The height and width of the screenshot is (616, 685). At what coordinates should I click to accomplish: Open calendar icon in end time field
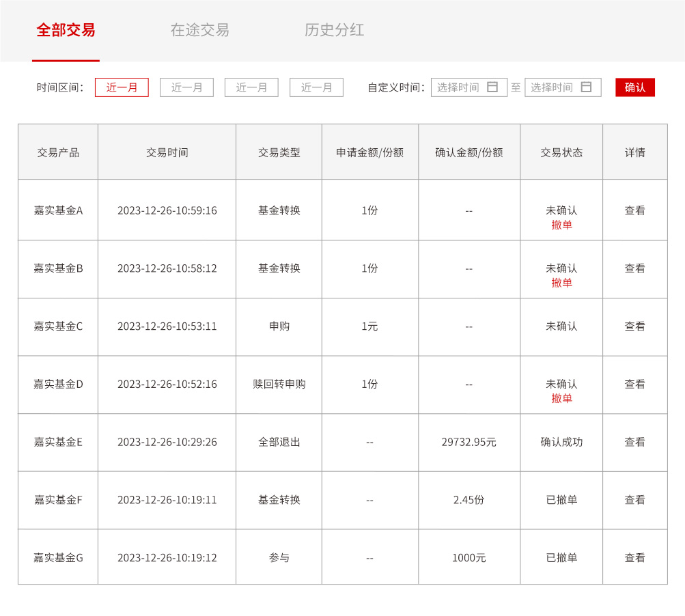pos(586,87)
